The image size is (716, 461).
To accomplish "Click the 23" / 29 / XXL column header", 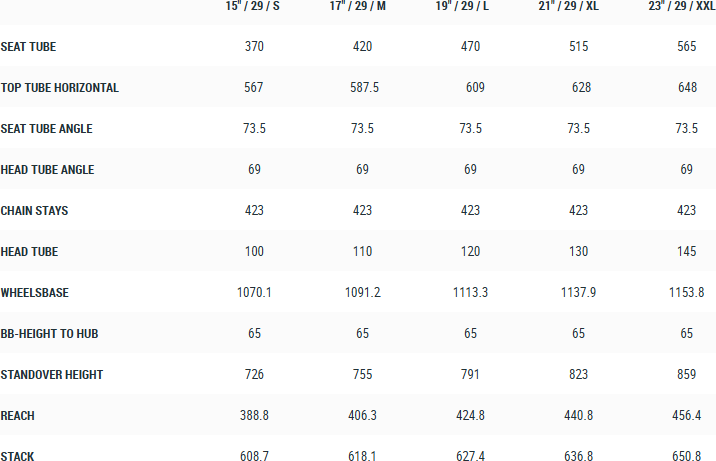I will pos(685,7).
